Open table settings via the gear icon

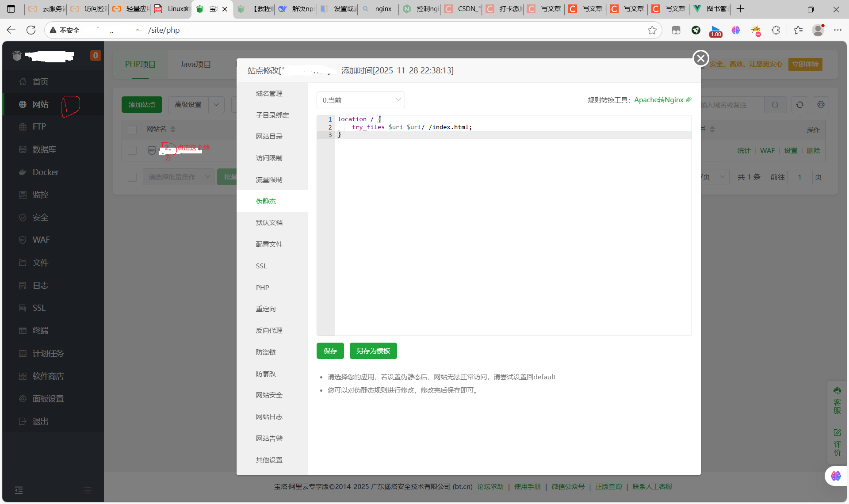tap(821, 105)
